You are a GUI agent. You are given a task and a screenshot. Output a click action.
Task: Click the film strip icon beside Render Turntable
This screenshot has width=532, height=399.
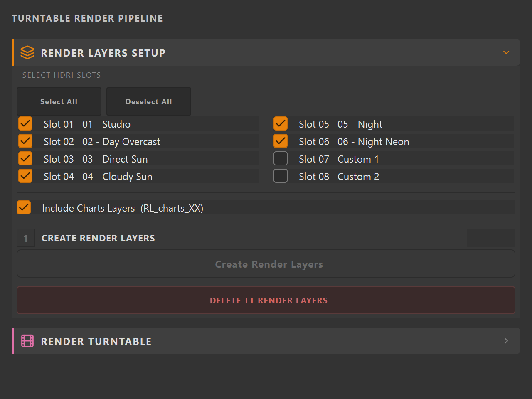(27, 341)
